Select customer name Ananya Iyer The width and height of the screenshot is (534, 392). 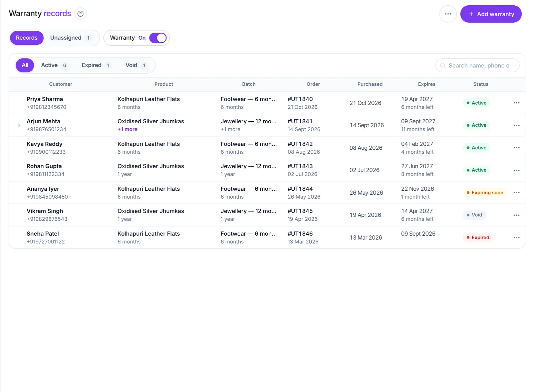(43, 189)
